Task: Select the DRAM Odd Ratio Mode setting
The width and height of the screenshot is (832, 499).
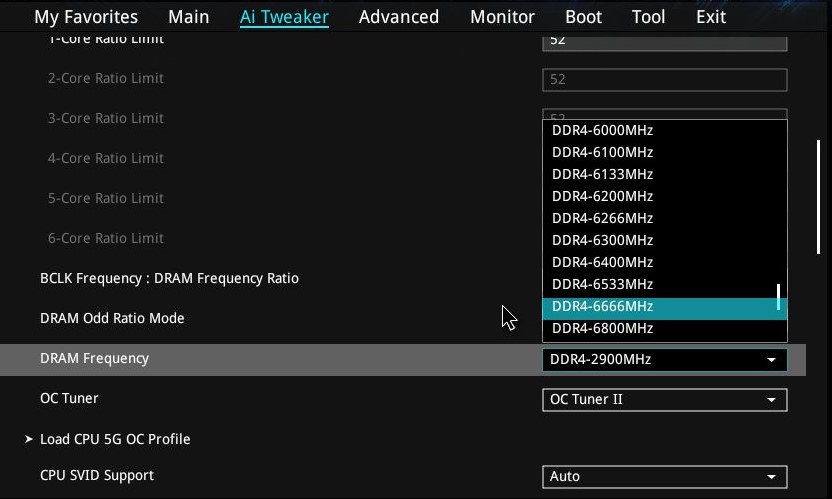Action: pos(112,318)
